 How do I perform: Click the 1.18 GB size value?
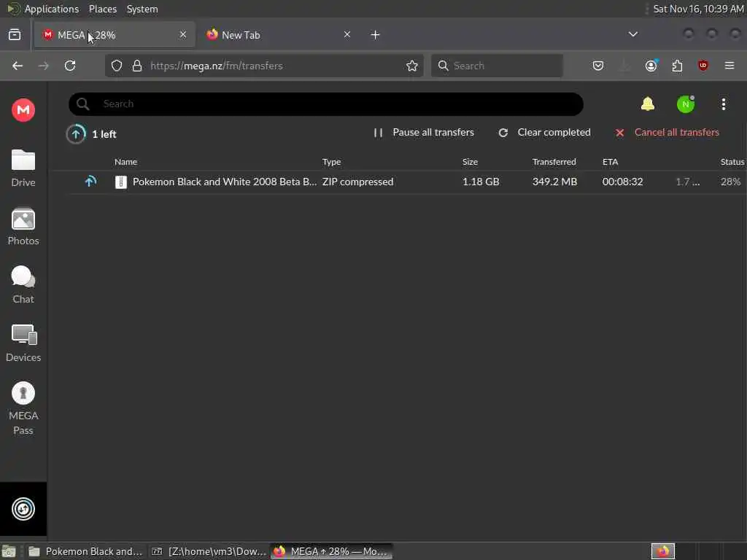coord(481,182)
